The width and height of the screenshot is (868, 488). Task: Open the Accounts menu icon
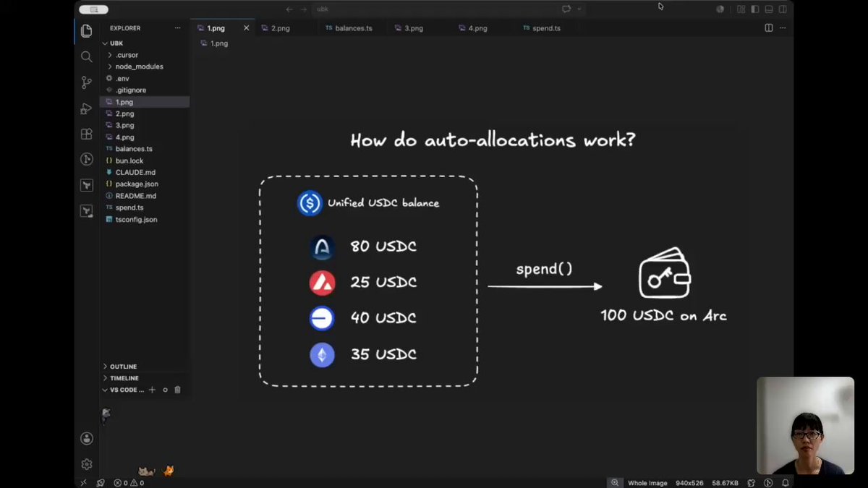[x=87, y=438]
